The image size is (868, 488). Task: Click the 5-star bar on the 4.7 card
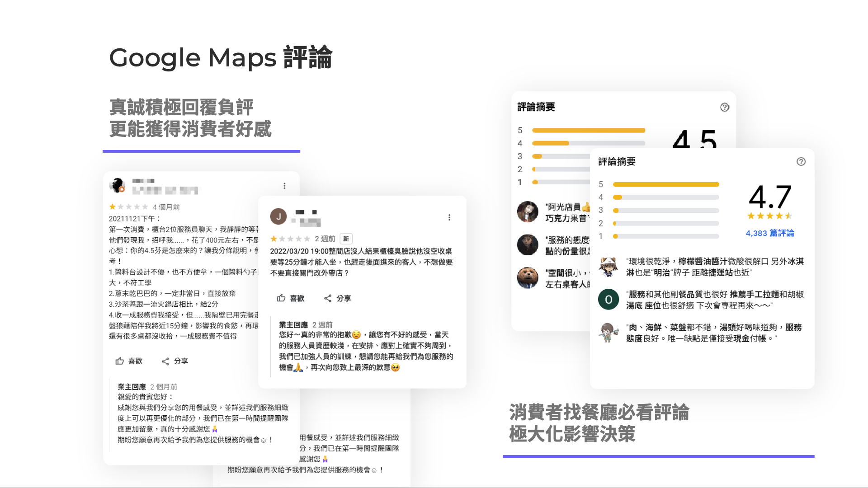point(666,184)
